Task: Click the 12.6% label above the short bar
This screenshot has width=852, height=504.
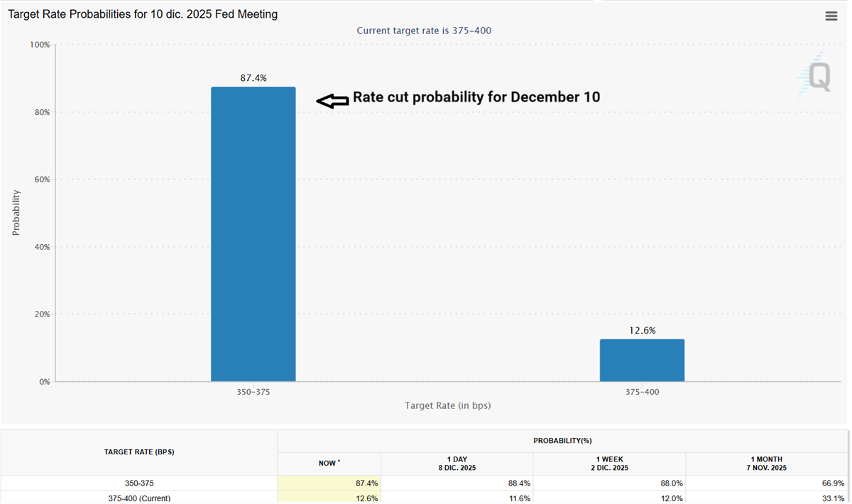Action: [642, 329]
